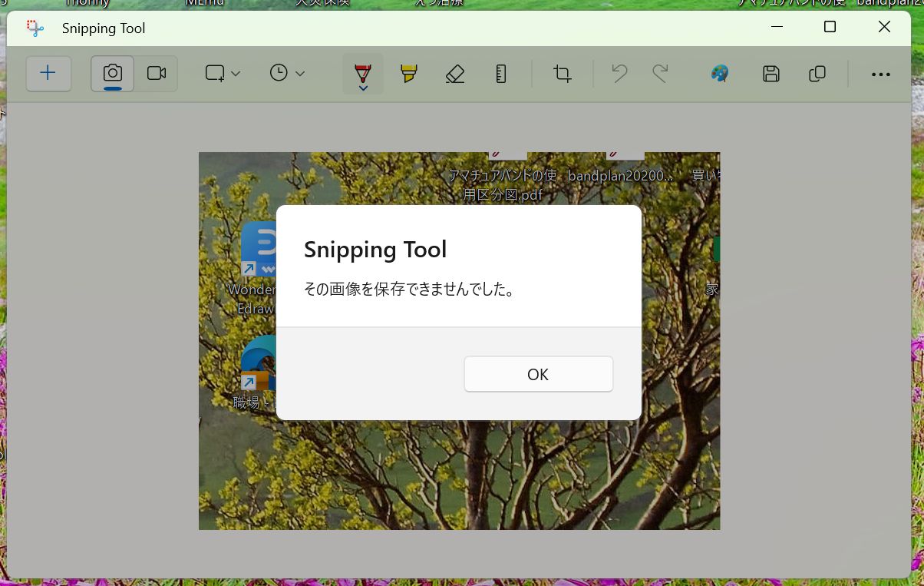Viewport: 924px width, 586px height.
Task: Open the delay timer dropdown
Action: 287,74
